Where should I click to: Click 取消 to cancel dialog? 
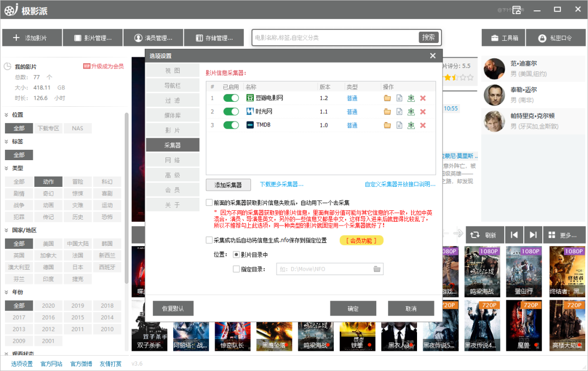point(411,308)
